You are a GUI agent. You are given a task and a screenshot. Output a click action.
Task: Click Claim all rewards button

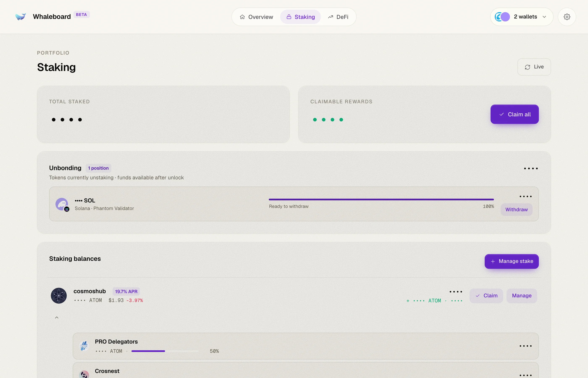tap(514, 114)
